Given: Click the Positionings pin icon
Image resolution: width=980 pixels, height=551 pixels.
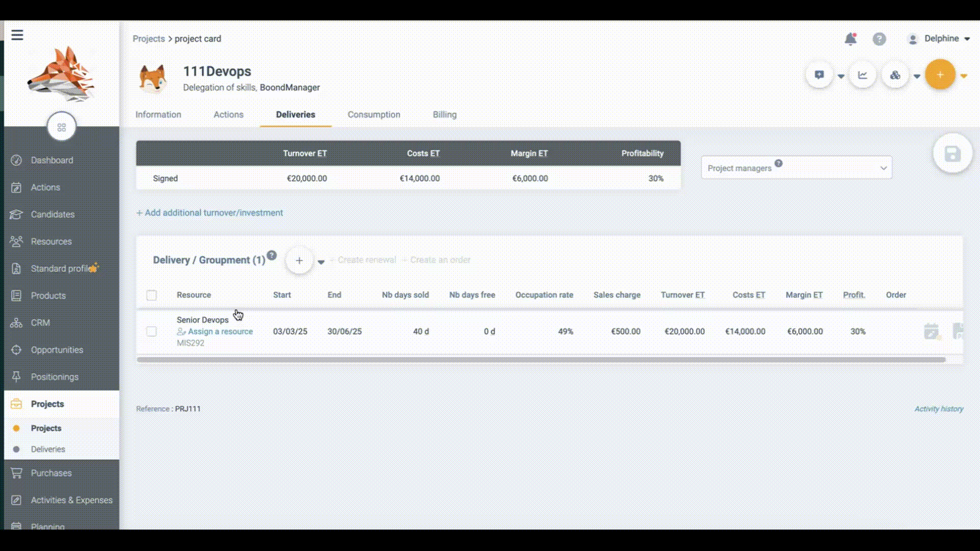Looking at the screenshot, I should 16,377.
